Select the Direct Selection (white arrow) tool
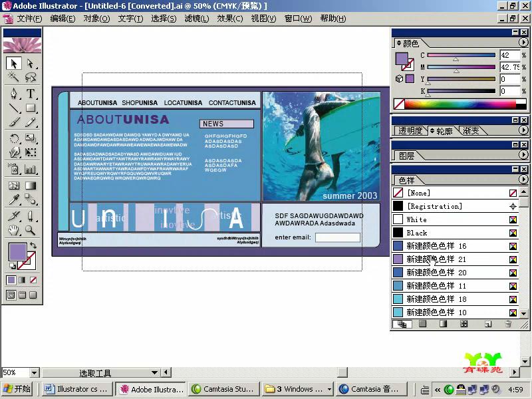Image resolution: width=532 pixels, height=399 pixels. [30, 63]
